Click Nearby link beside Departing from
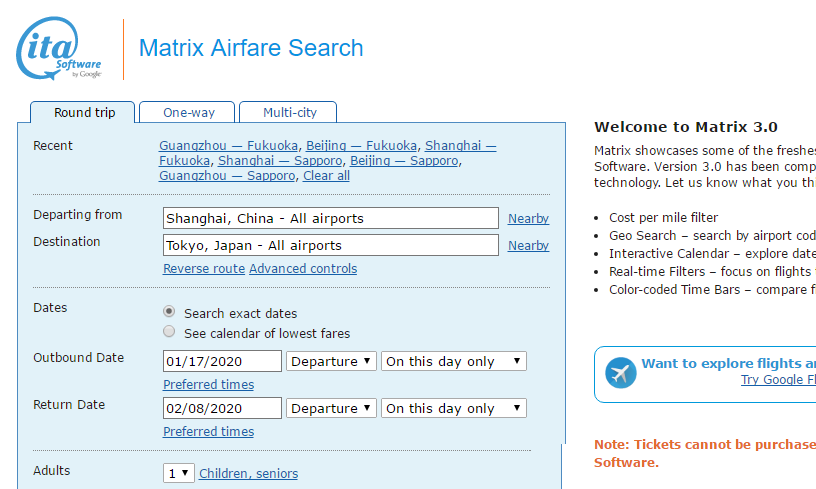This screenshot has height=489, width=816. (528, 219)
